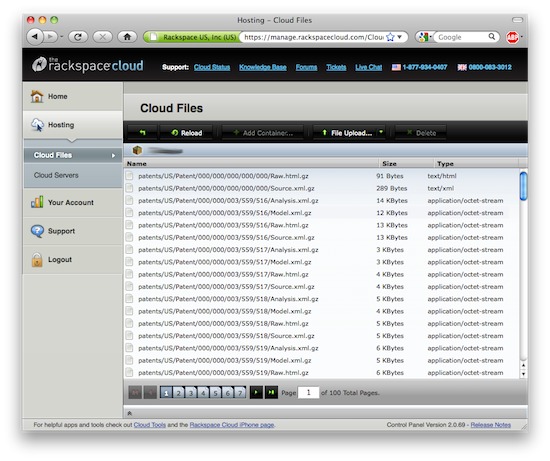Go forward with the browser forward arrow
Image resolution: width=550 pixels, height=461 pixels.
pyautogui.click(x=50, y=36)
